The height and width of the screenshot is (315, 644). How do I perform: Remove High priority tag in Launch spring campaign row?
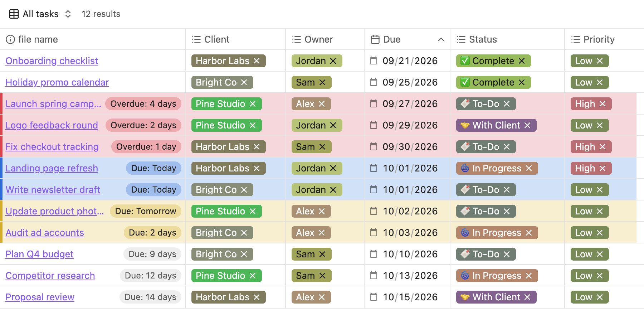(x=602, y=104)
